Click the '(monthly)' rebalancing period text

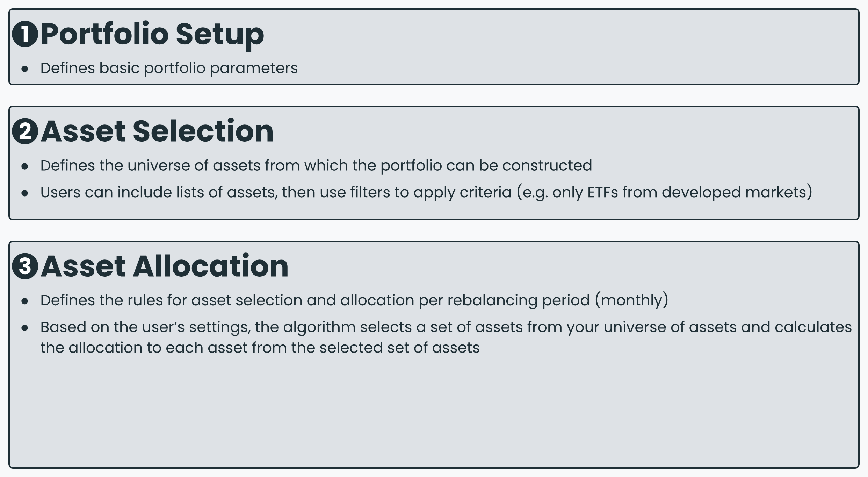click(x=631, y=300)
